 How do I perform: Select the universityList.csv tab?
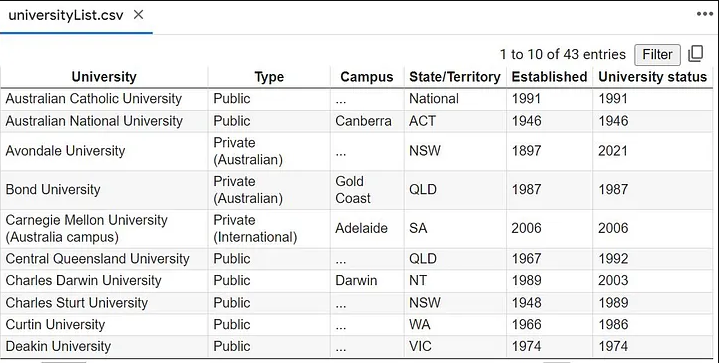tap(66, 15)
